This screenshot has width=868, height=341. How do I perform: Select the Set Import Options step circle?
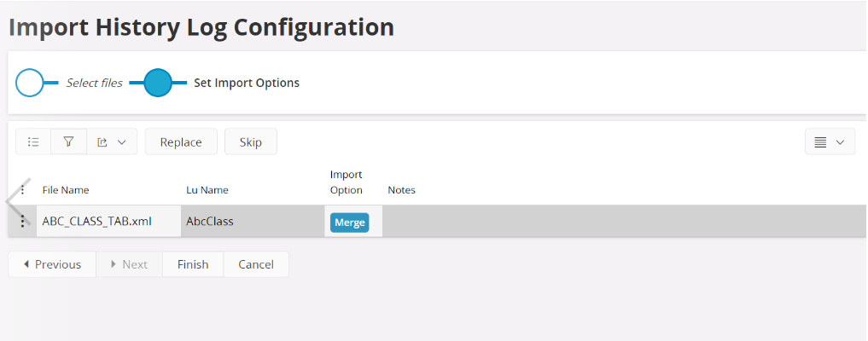click(x=158, y=83)
